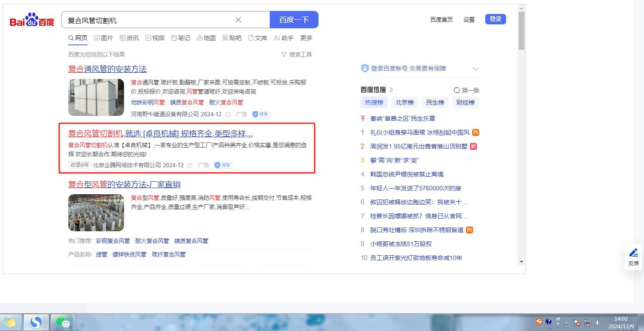Viewport: 644px width, 331px height.
Task: Click 保障 badge of 北京企腾网络技术有限公司
Action: (223, 165)
